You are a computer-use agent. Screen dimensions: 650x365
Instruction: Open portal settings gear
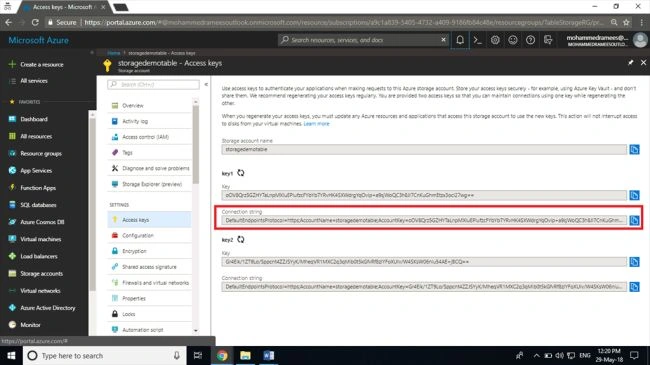coord(495,40)
